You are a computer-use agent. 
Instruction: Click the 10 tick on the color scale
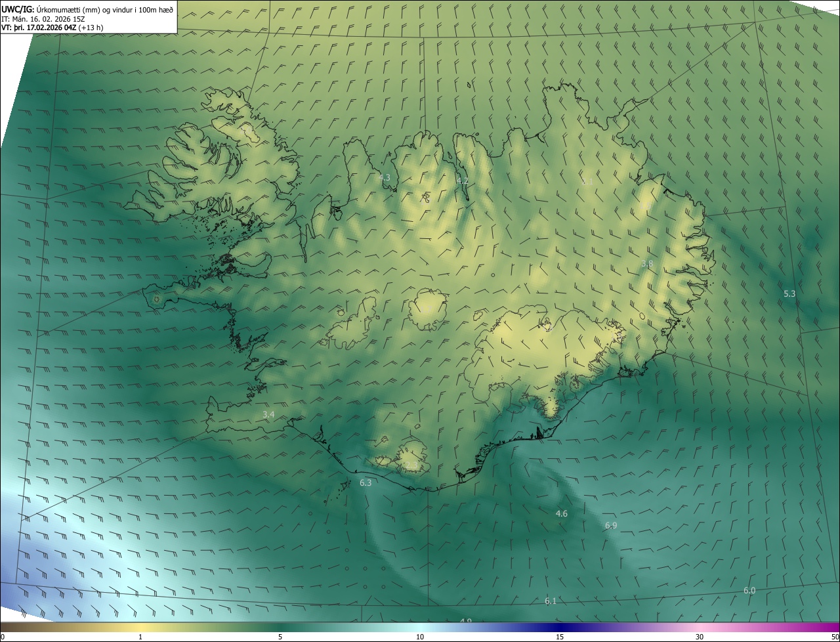[420, 637]
